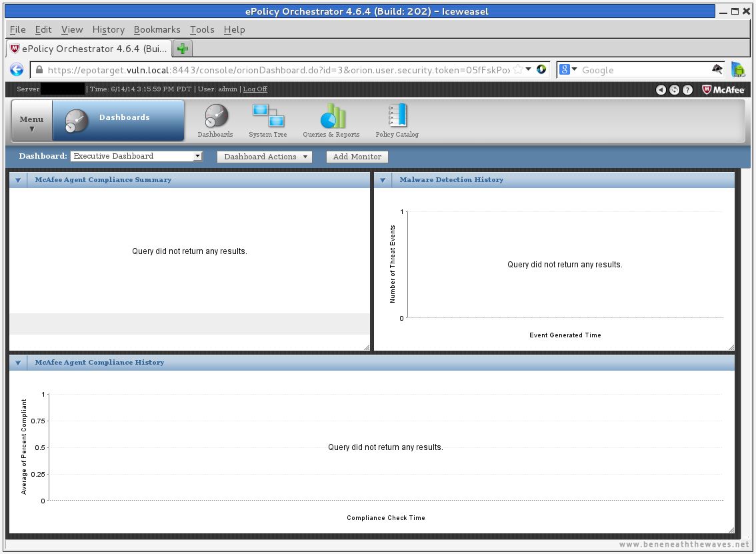
Task: Open the Help menu
Action: pos(234,30)
